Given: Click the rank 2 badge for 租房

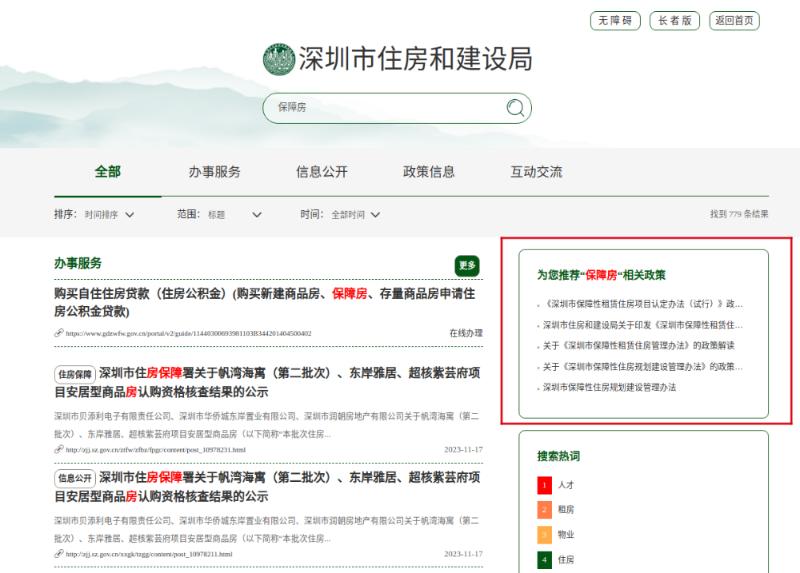Looking at the screenshot, I should pyautogui.click(x=544, y=510).
